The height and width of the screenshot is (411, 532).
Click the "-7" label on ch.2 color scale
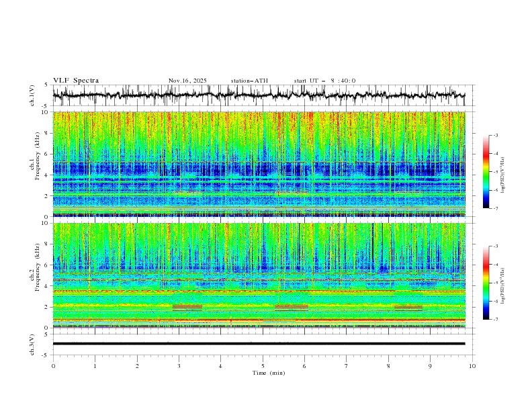pos(495,320)
